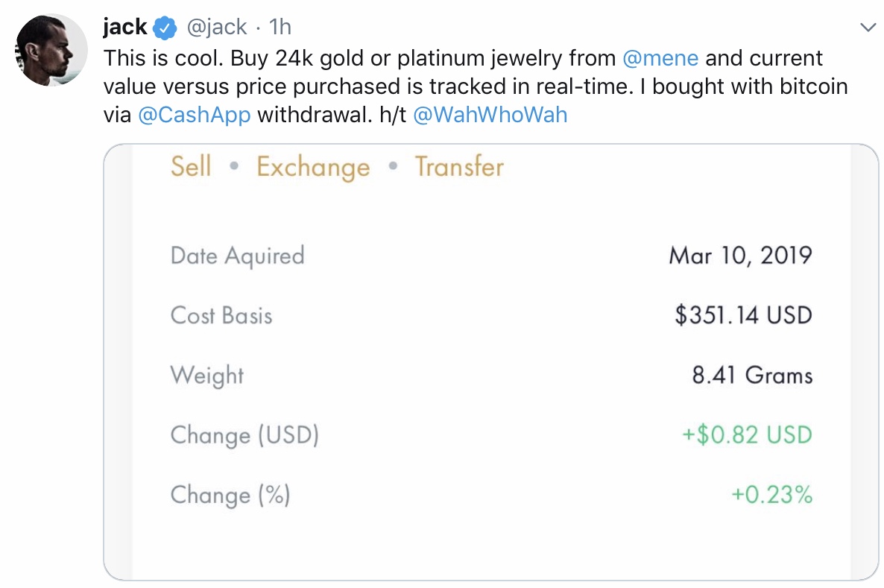Click the Mar 10, 2019 date value
Image resolution: width=884 pixels, height=588 pixels.
[x=740, y=256]
